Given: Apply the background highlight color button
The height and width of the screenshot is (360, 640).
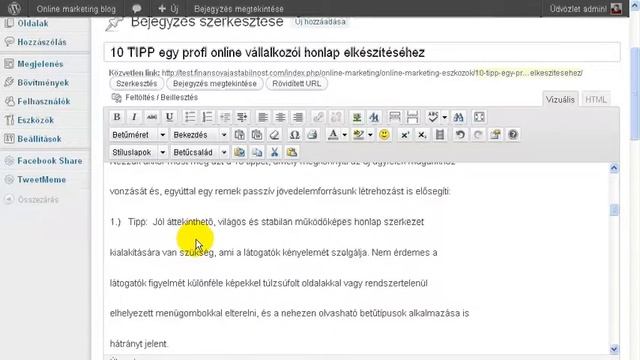Looking at the screenshot, I should [358, 135].
